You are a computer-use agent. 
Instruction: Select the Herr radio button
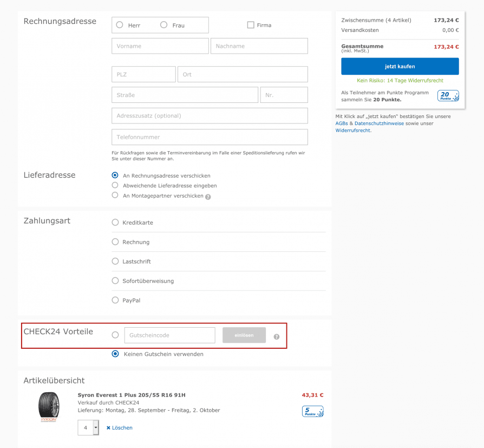tap(120, 25)
